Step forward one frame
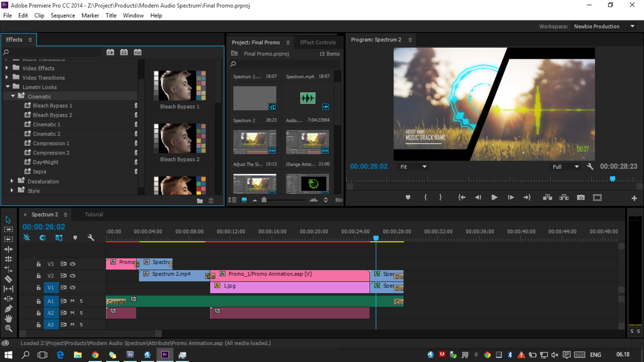644x362 pixels. (x=511, y=198)
